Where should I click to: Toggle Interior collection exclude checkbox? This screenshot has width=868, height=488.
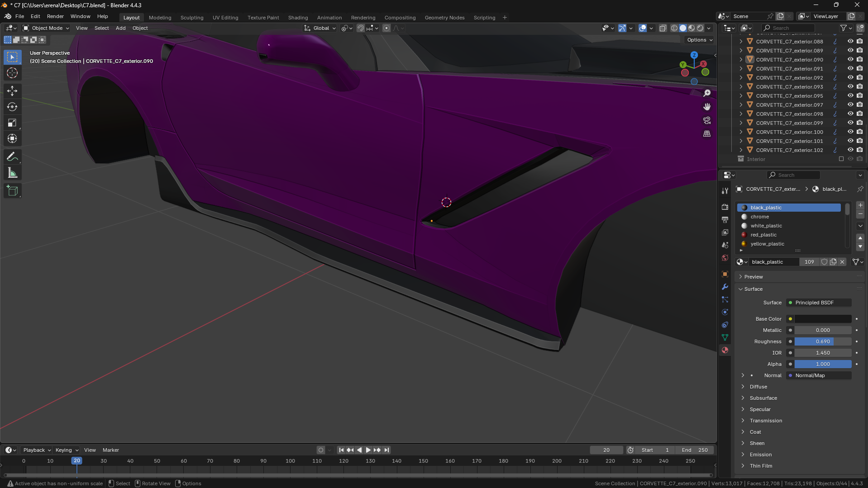click(841, 159)
